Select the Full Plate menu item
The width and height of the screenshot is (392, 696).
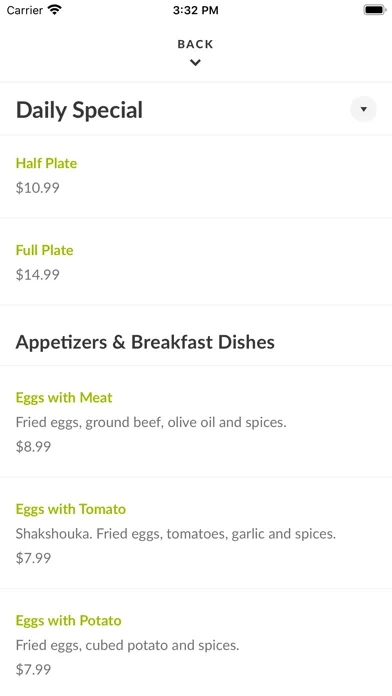pyautogui.click(x=196, y=261)
